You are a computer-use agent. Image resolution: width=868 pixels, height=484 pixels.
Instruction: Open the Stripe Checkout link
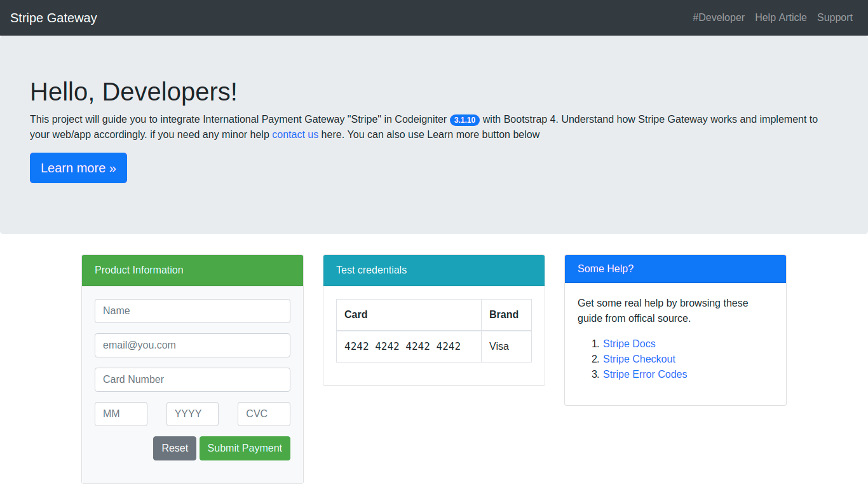(639, 359)
